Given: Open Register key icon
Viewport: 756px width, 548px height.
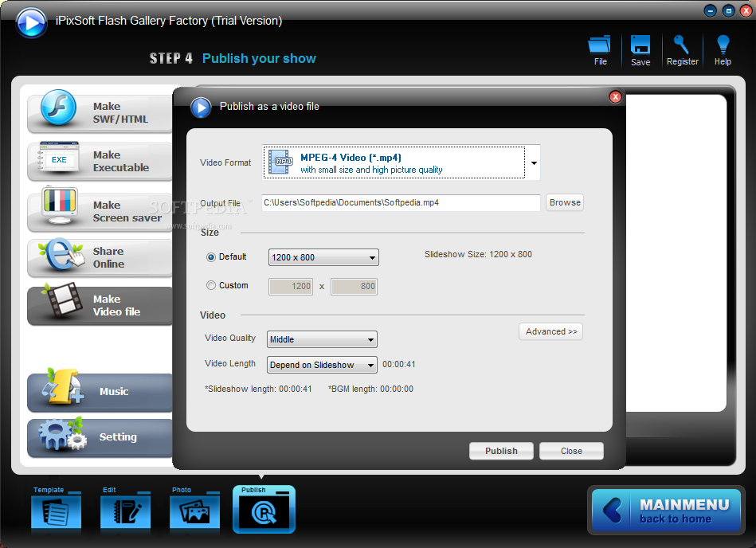Looking at the screenshot, I should (681, 45).
